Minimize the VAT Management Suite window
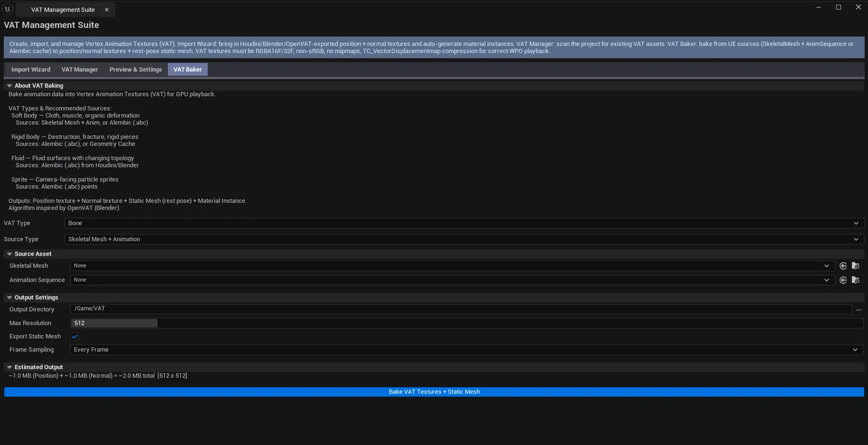This screenshot has height=445, width=868. (x=819, y=7)
